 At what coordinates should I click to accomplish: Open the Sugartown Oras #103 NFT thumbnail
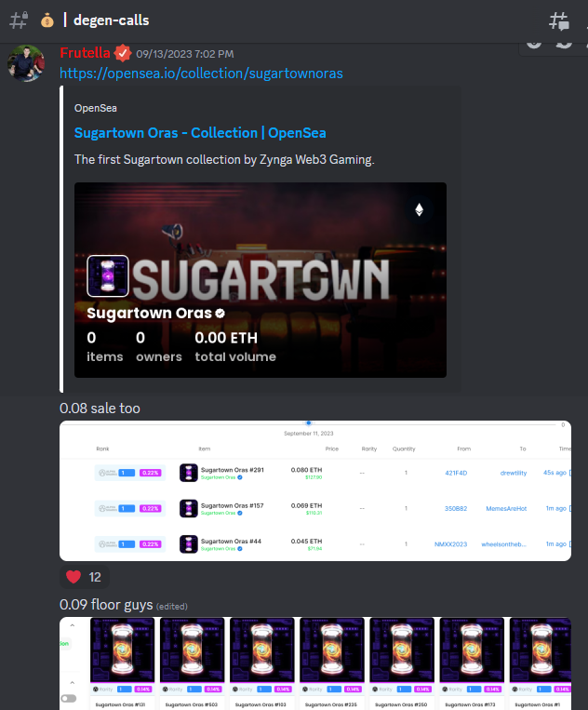(x=262, y=650)
